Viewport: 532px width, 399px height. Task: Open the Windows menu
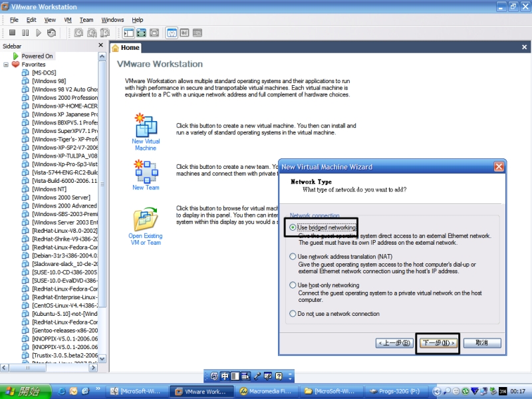pos(112,20)
